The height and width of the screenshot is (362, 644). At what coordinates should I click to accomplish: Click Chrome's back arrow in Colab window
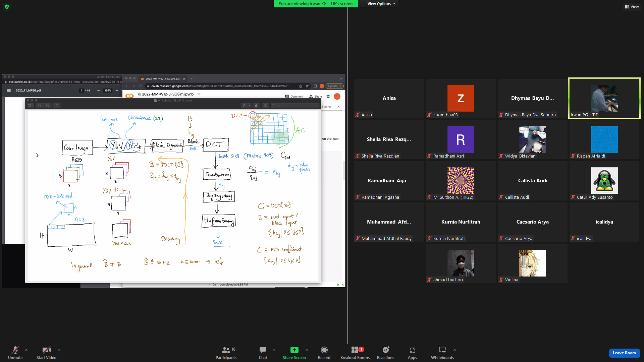(x=127, y=86)
